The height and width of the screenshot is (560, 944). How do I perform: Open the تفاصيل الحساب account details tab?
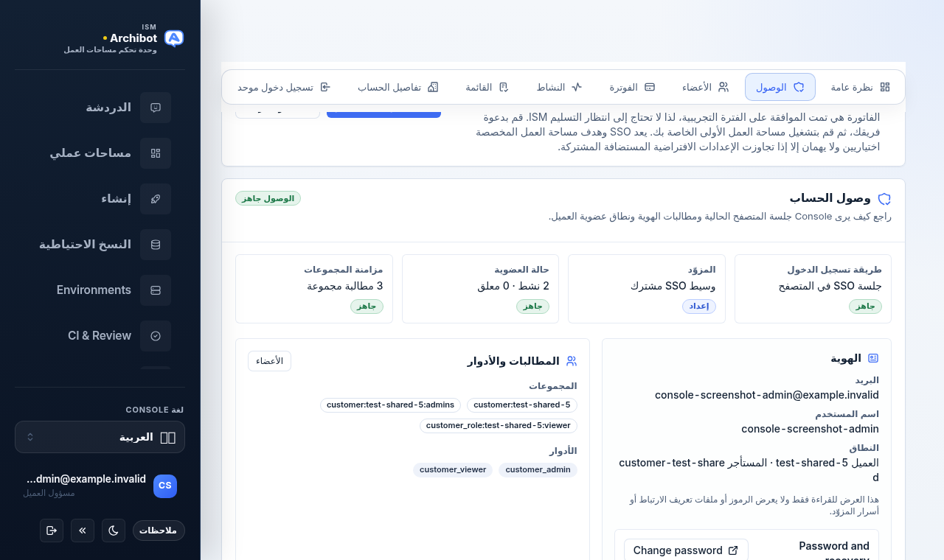click(398, 87)
